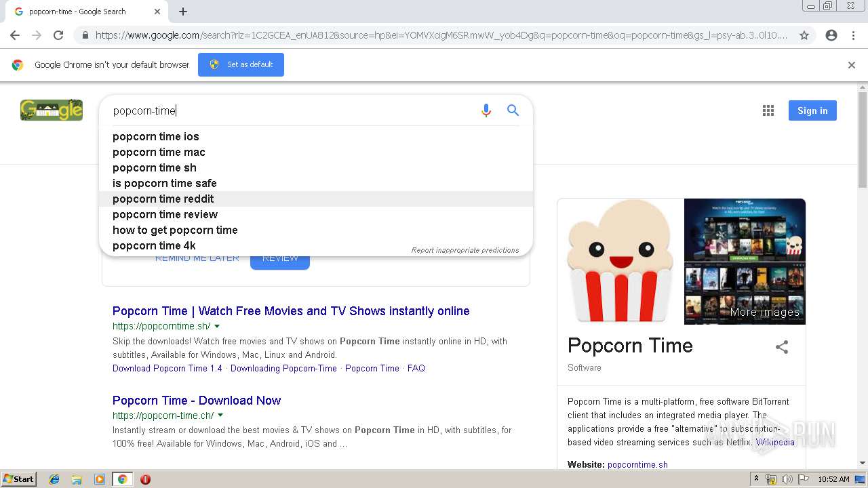868x488 pixels.
Task: Bookmark this page with the star icon
Action: pyautogui.click(x=804, y=35)
